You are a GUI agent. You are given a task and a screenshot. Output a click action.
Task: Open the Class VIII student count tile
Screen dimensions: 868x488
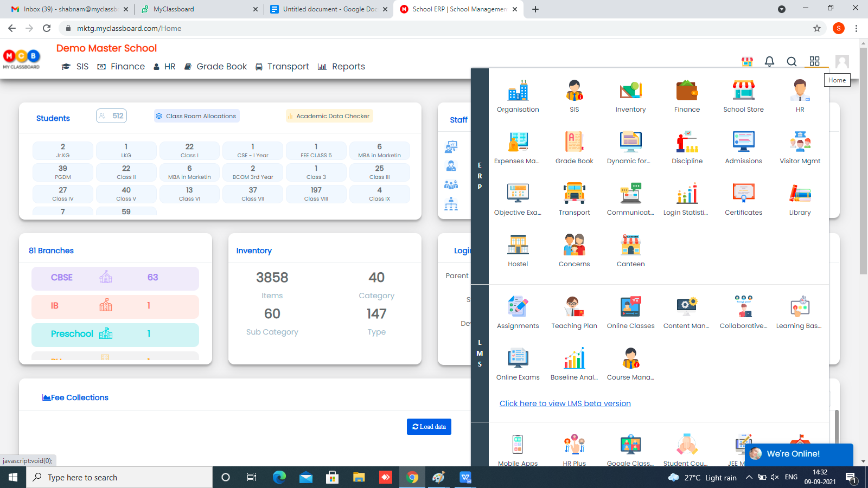[316, 194]
